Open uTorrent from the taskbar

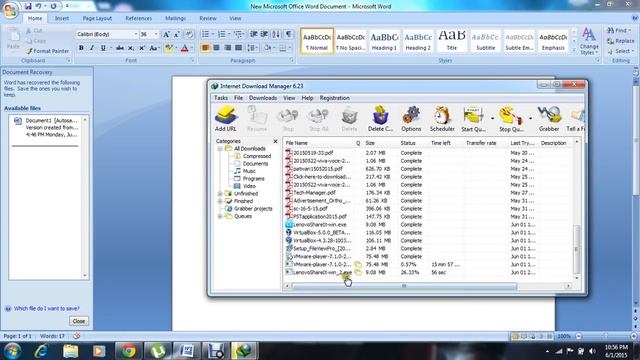coord(158,351)
